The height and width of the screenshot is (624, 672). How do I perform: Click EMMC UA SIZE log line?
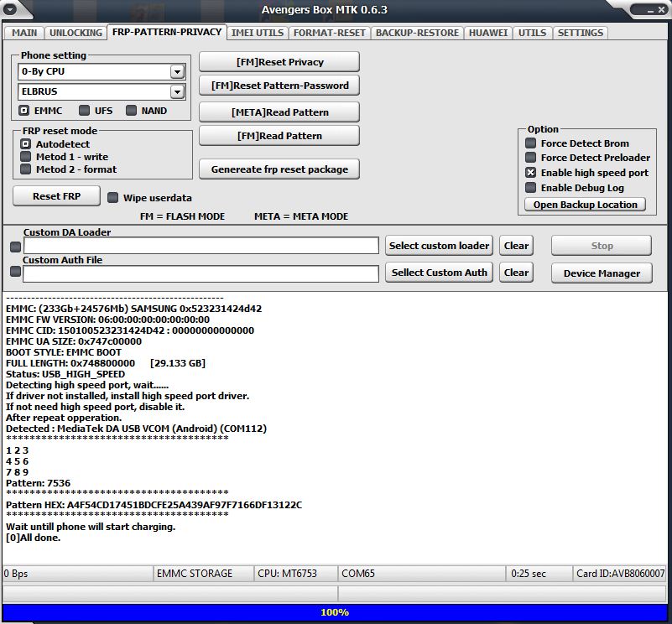74,341
